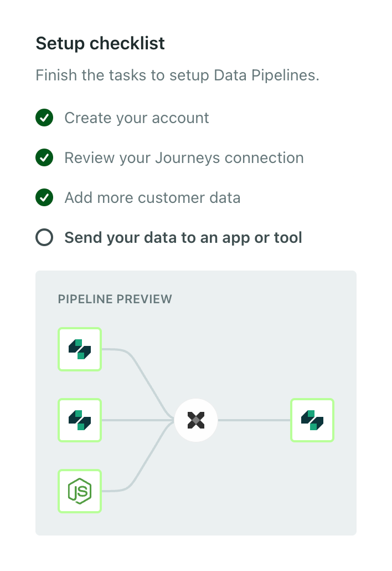Click the Create your account checklist entry
The width and height of the screenshot is (392, 571).
[137, 118]
